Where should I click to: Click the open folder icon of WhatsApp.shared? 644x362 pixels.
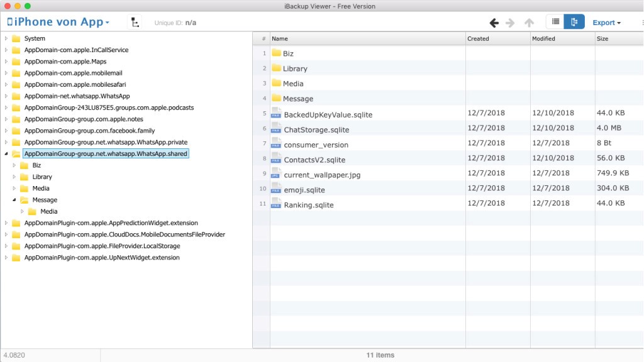(x=16, y=154)
